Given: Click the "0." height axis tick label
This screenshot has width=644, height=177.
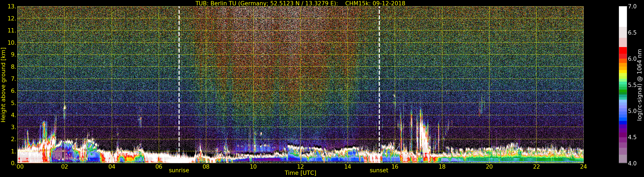Looking at the screenshot, I should (x=14, y=163).
